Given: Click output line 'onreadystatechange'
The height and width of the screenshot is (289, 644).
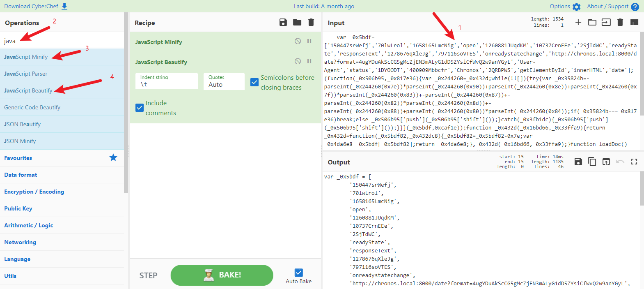Looking at the screenshot, I should 383,275.
